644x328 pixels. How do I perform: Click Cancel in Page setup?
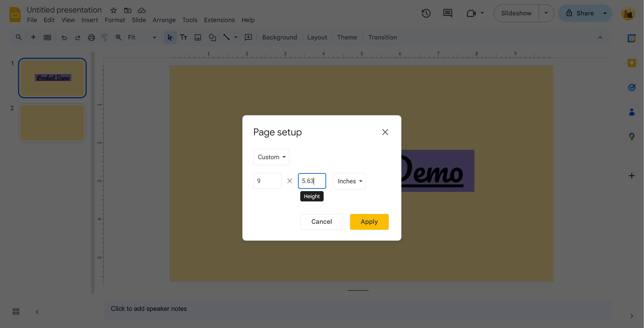coord(322,222)
